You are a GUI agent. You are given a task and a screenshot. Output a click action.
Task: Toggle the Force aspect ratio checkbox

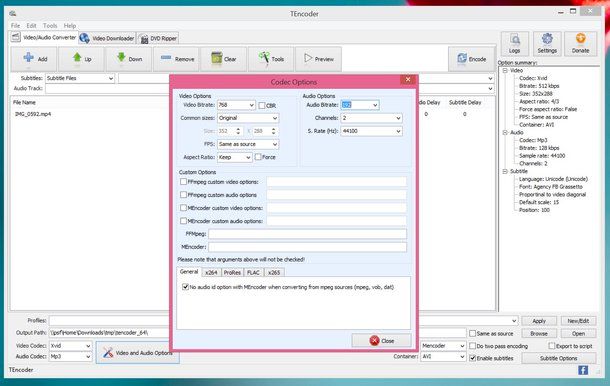tap(258, 157)
